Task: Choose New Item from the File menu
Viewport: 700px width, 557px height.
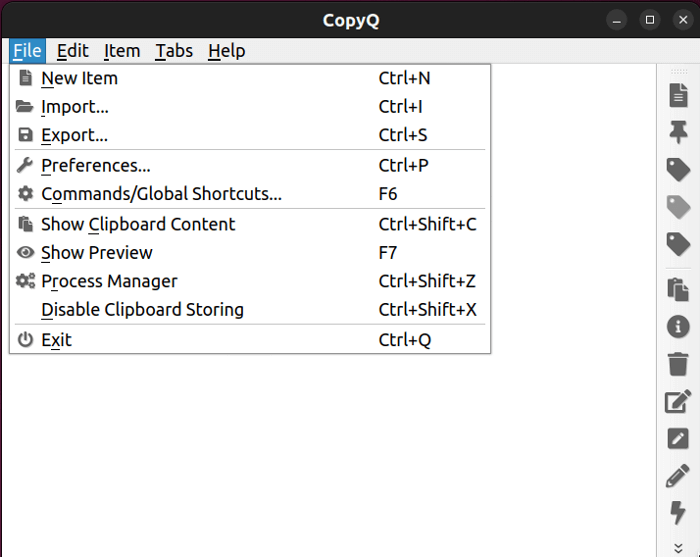Action: click(250, 78)
